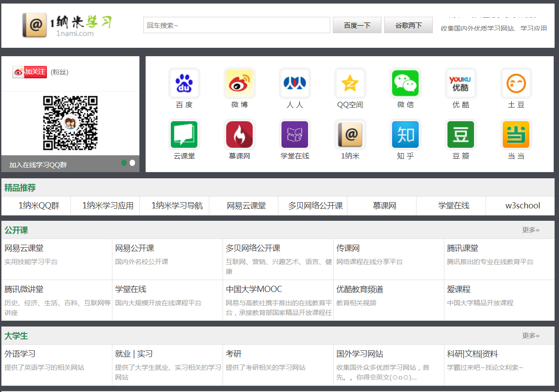Viewport: 559px width, 392px height.
Task: Open the Tudou (土豆) icon
Action: click(x=516, y=83)
